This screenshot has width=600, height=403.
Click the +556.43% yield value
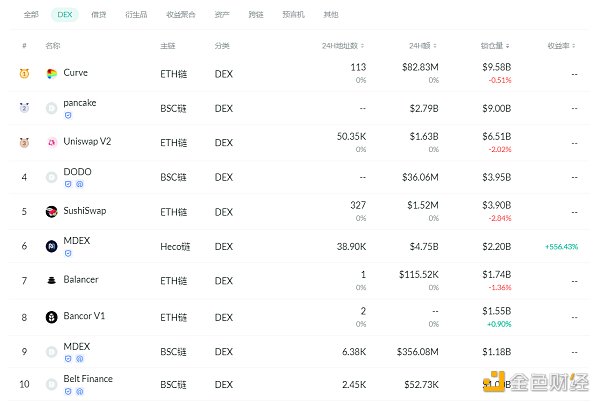(561, 246)
